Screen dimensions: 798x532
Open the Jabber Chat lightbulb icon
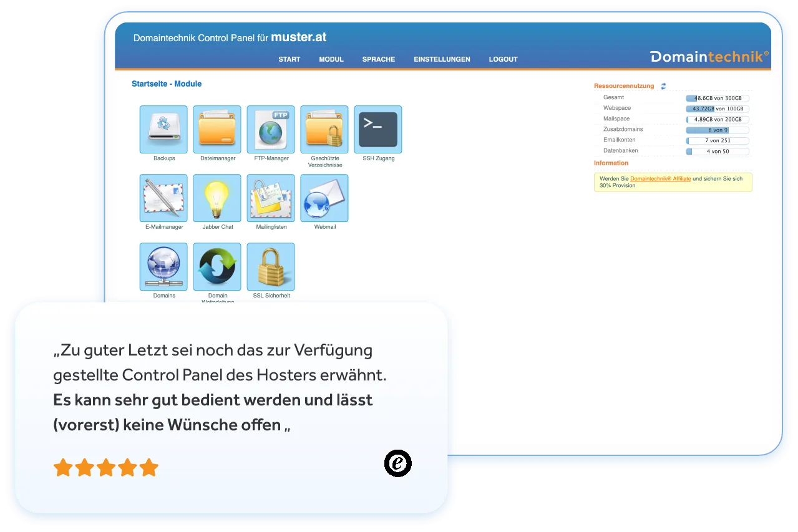217,198
